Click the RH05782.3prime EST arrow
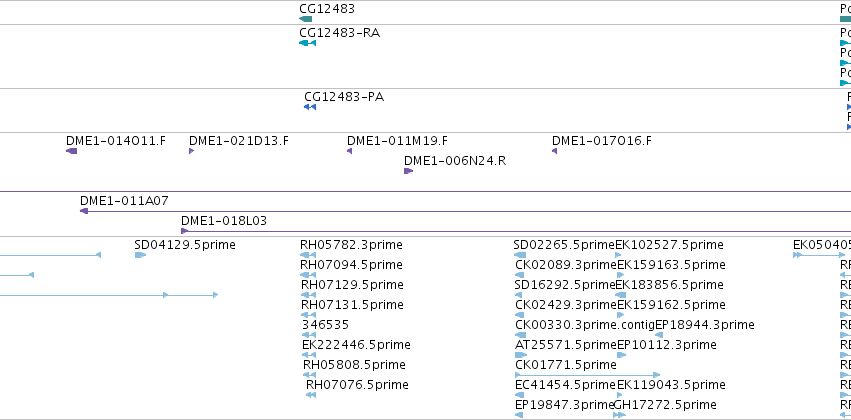The image size is (851, 420). coord(308,255)
